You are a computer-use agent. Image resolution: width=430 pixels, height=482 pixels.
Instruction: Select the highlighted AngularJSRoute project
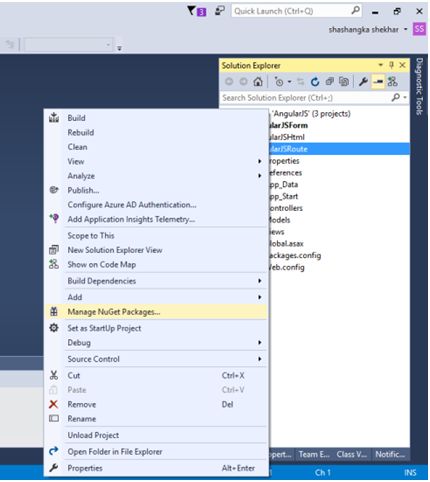pyautogui.click(x=339, y=149)
